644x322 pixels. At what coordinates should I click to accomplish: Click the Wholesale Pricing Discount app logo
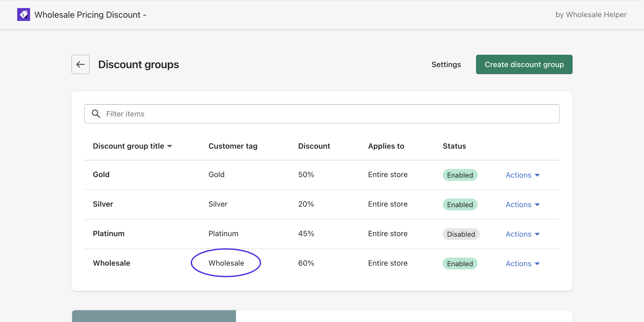[24, 14]
